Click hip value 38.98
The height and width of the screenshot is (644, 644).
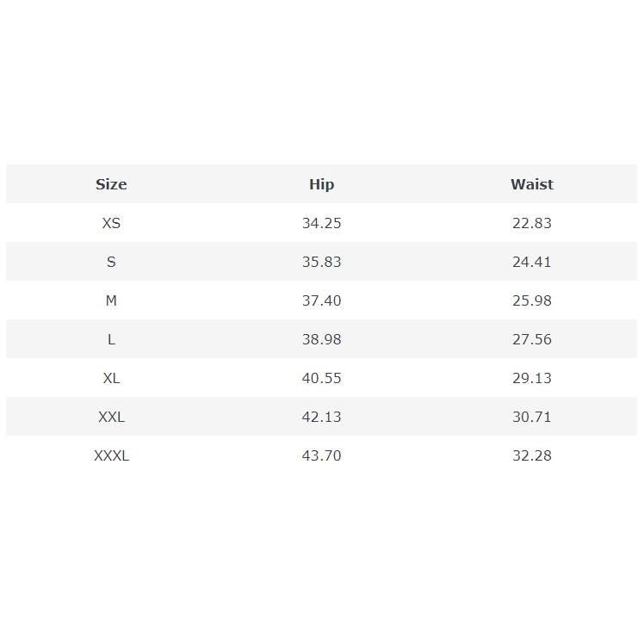[321, 339]
